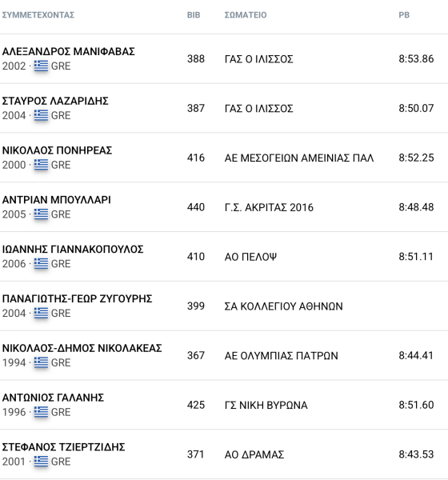Sort by the ΣΥΜΜΕΤΕΧΟΝΤΑΣ column header
Screen dimensions: 448x480
[38, 14]
